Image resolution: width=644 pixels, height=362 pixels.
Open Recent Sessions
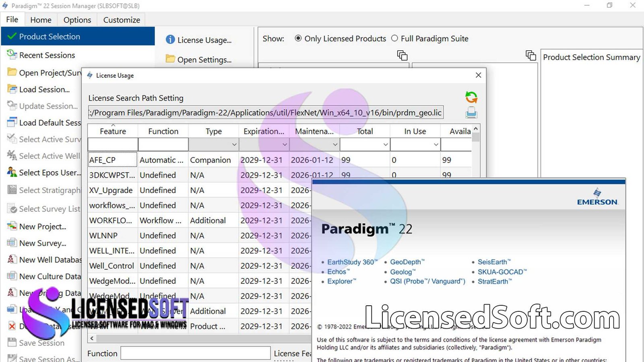coord(47,55)
